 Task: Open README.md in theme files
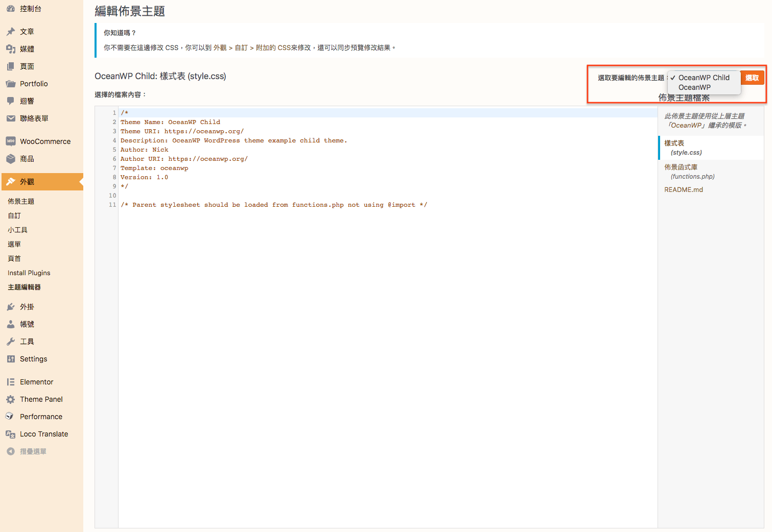[x=684, y=189]
